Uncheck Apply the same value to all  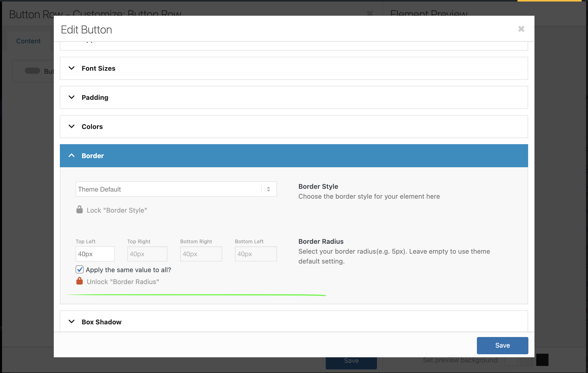coord(80,269)
